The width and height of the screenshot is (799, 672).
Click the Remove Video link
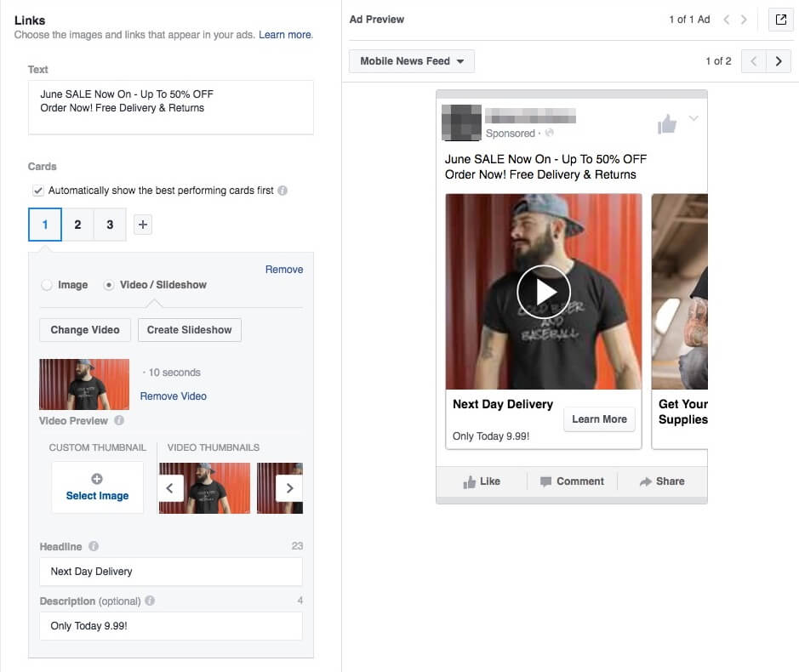pyautogui.click(x=174, y=396)
